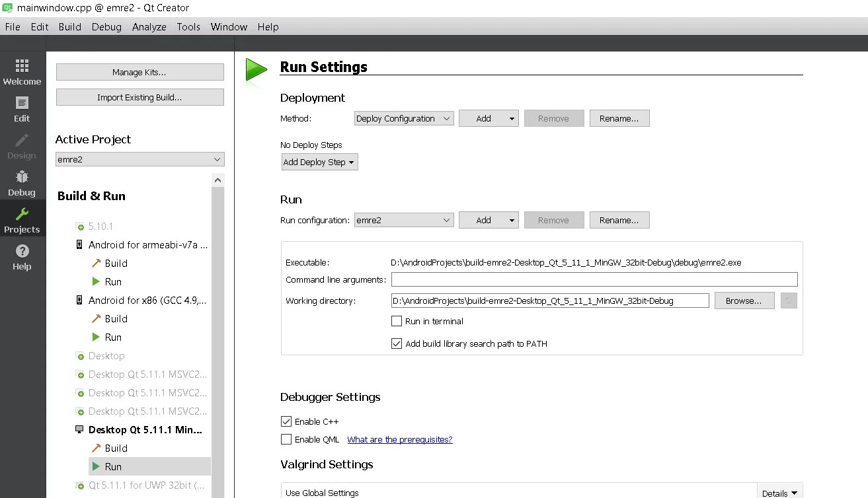Viewport: 868px width, 498px height.
Task: Click the green run arrow under Android armeabi-v7a
Action: (96, 281)
